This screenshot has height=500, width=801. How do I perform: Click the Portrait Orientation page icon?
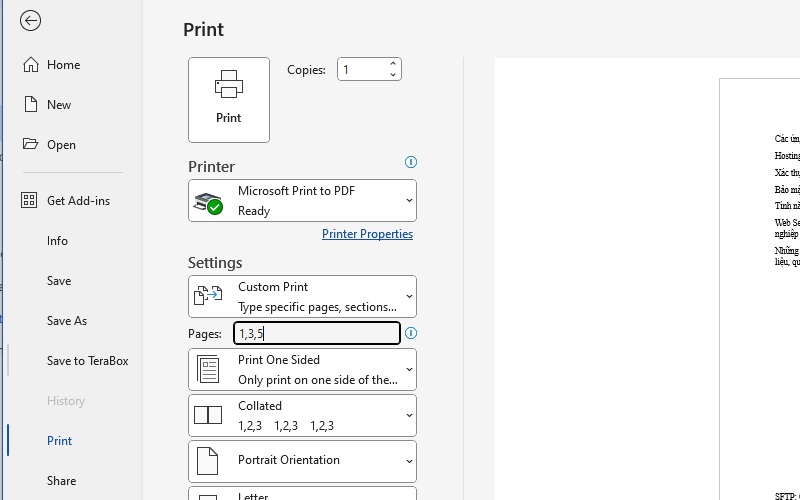pos(207,461)
